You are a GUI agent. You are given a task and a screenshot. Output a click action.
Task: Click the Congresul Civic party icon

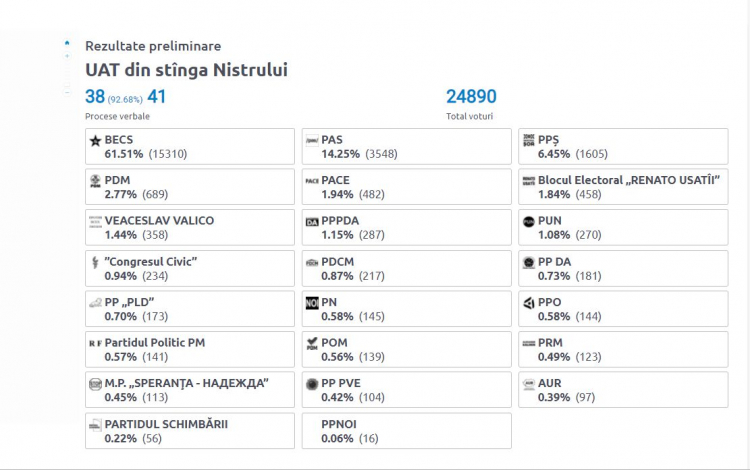point(95,262)
